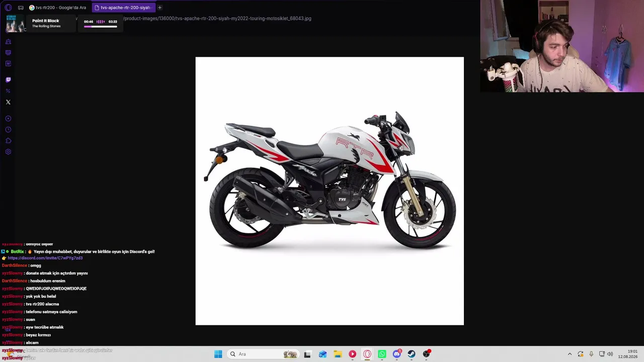Click DarthSilence's name beside 'omgg' message

pyautogui.click(x=15, y=265)
